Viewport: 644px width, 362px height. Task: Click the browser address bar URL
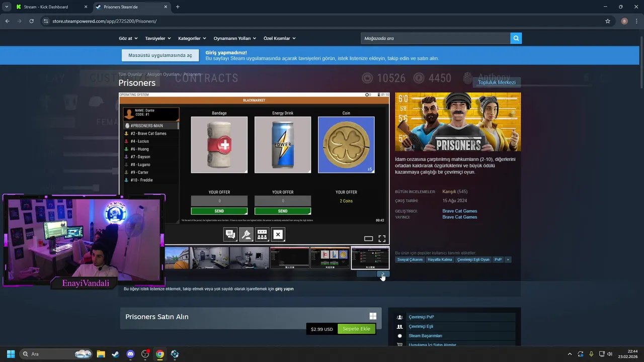105,21
